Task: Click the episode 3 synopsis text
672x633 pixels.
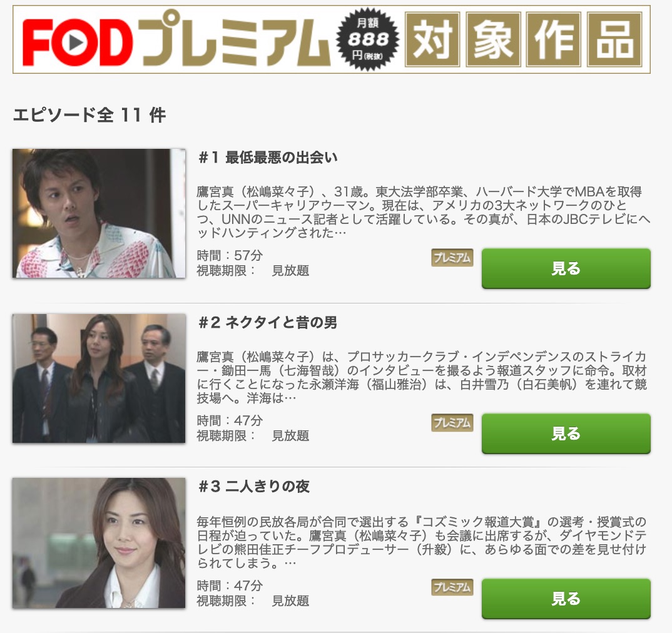Action: 422,542
